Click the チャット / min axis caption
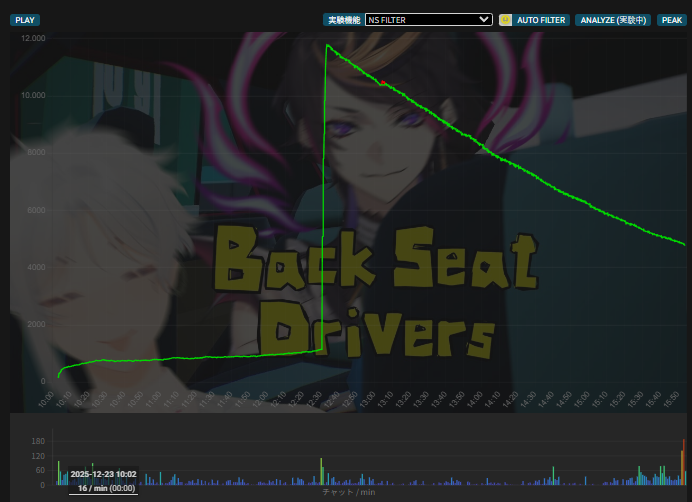 pyautogui.click(x=349, y=492)
